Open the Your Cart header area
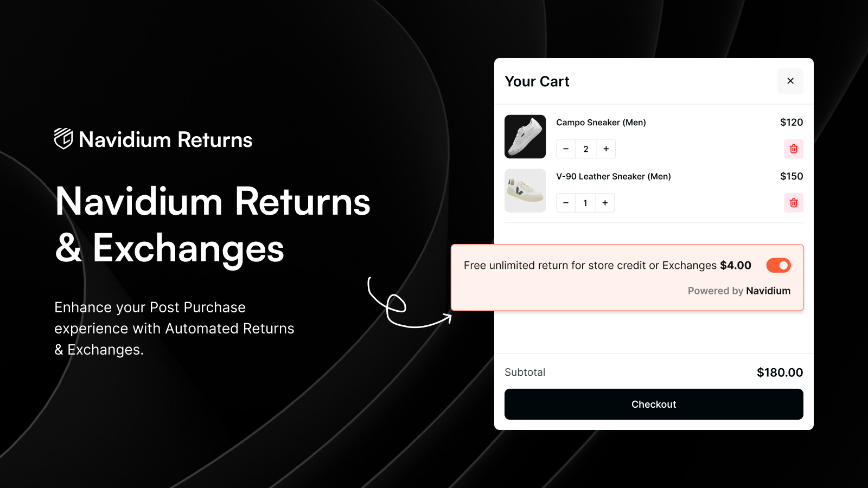The image size is (868, 488). (537, 81)
